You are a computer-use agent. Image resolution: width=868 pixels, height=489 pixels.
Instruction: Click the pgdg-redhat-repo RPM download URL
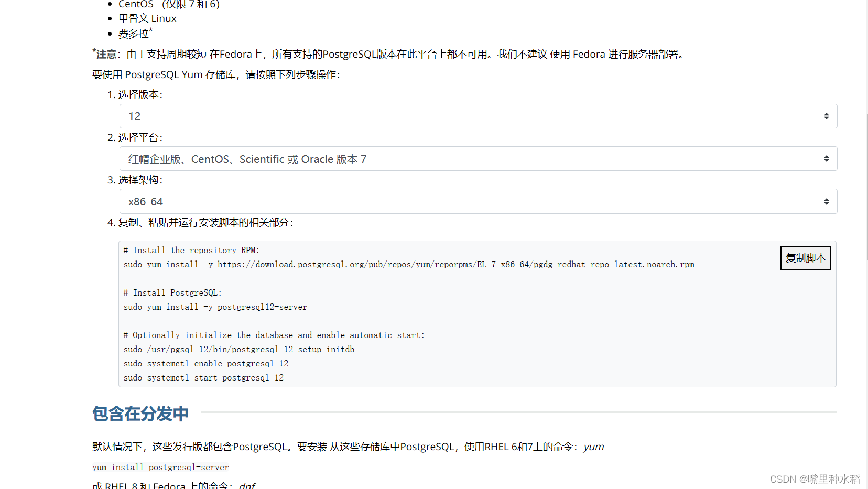click(456, 264)
